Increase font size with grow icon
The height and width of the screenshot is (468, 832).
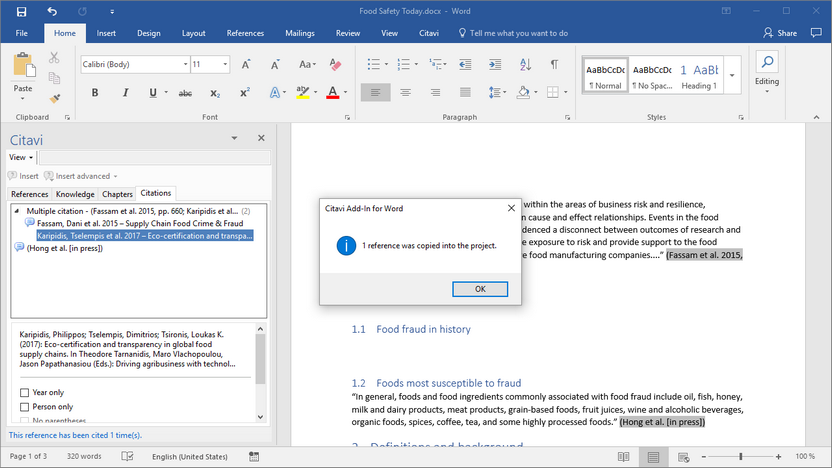(x=246, y=65)
